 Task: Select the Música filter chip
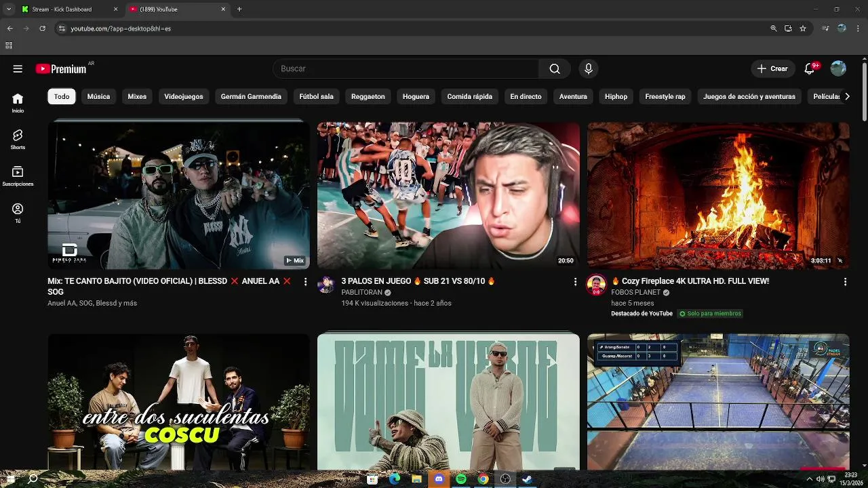[x=98, y=96]
